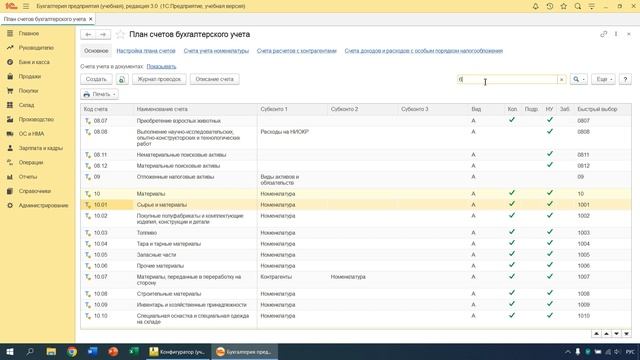Click Описание счета button
The image size is (640, 360).
point(215,79)
